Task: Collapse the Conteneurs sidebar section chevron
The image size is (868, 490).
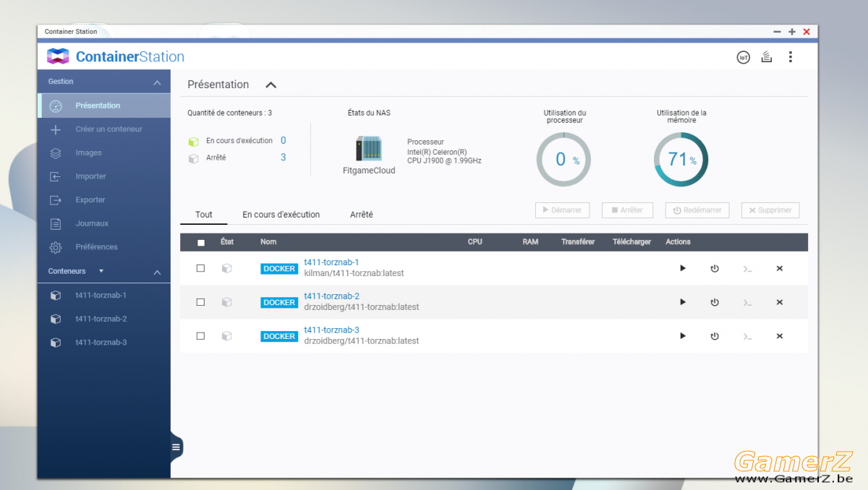Action: 157,272
